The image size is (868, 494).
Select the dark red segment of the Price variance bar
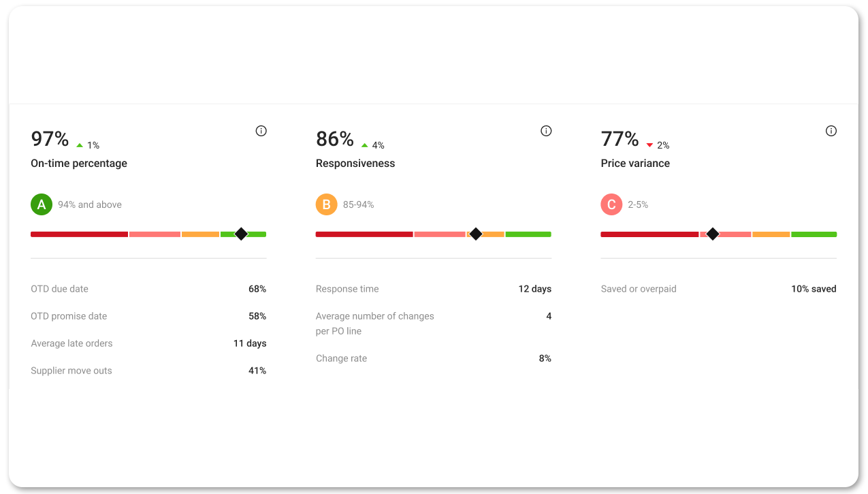(x=647, y=234)
